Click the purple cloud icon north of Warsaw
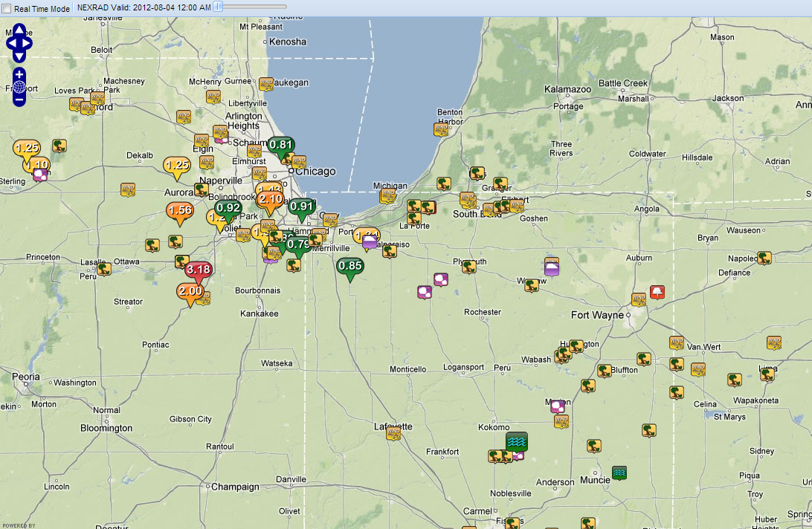The width and height of the screenshot is (812, 529). pyautogui.click(x=552, y=267)
